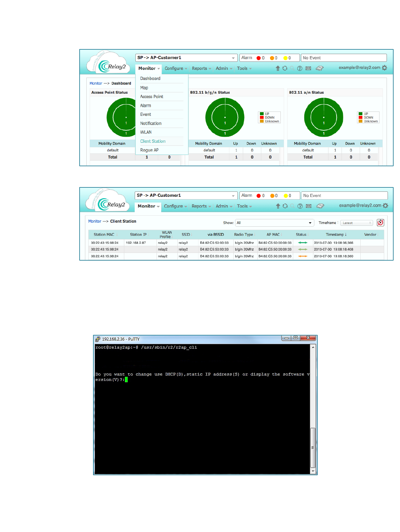
Task: Click PuTTY scrollbar down arrow
Action: [x=313, y=471]
